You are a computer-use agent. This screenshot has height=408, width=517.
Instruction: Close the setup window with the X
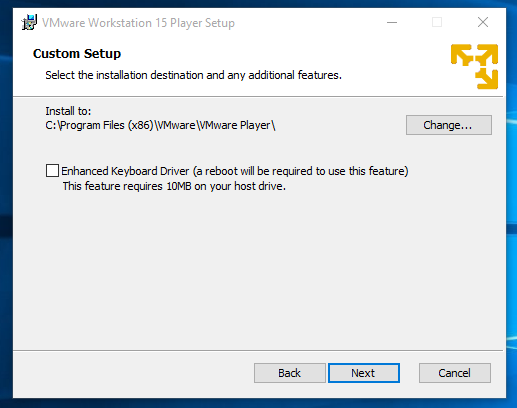tap(483, 23)
